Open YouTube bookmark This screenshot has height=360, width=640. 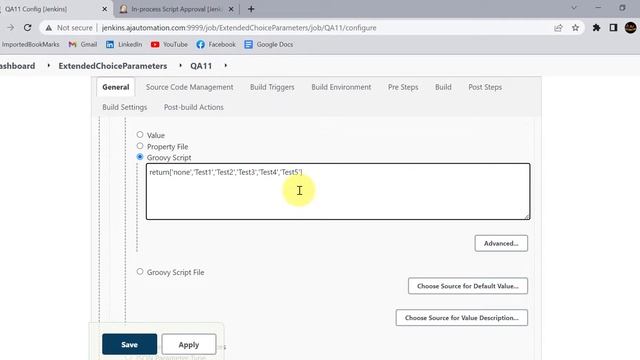click(169, 44)
